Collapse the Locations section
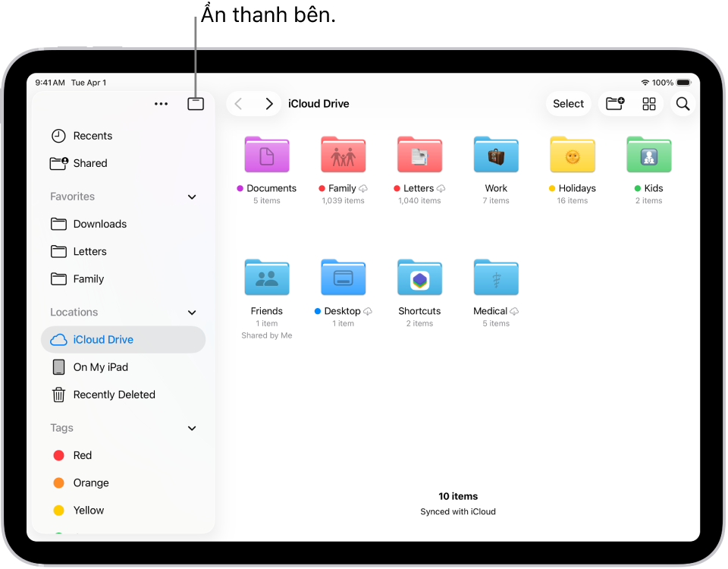The height and width of the screenshot is (569, 728). click(191, 312)
